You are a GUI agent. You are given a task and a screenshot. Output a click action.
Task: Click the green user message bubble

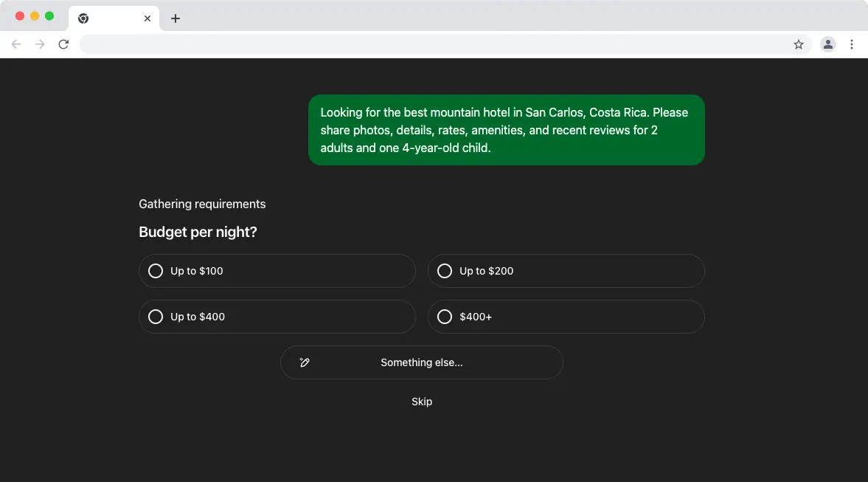(x=506, y=130)
